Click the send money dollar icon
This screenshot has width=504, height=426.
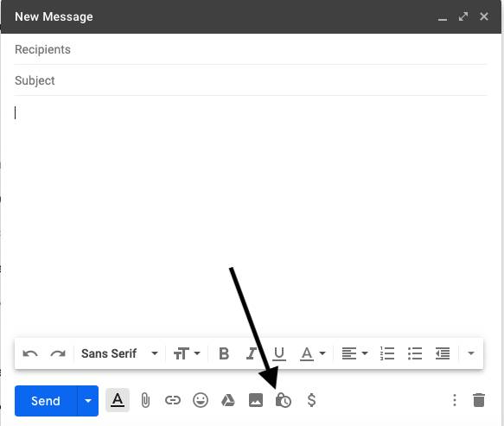point(311,400)
